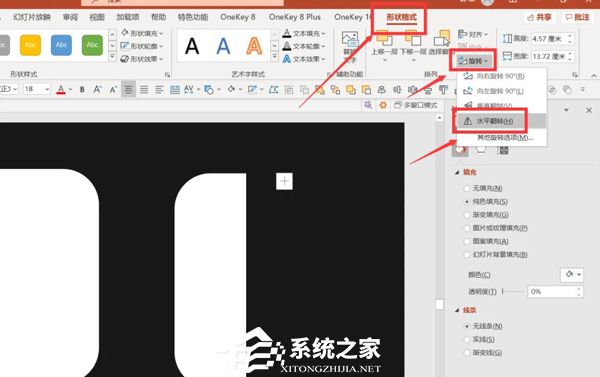Choose the orange outlined A WordArt style
The image size is (600, 377).
(254, 46)
